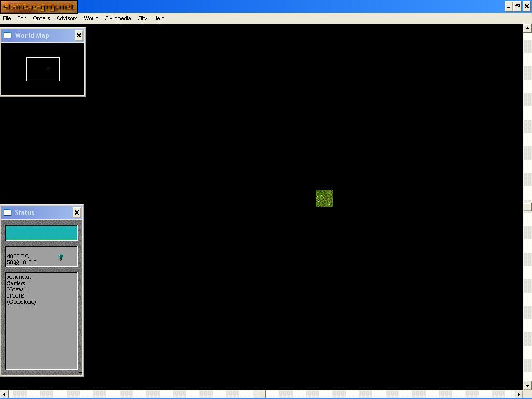Click the '4000 BC' date text
Viewport: 532px width, 399px height.
pos(18,256)
